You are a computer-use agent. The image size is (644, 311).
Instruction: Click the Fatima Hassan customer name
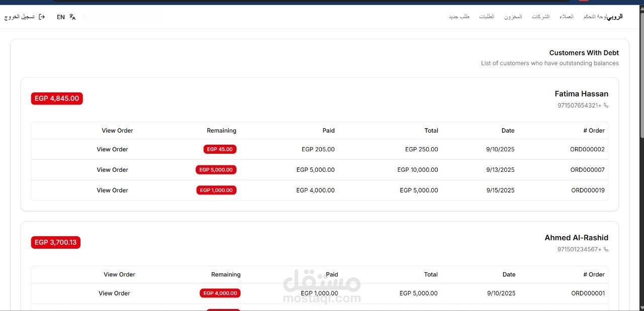point(582,94)
